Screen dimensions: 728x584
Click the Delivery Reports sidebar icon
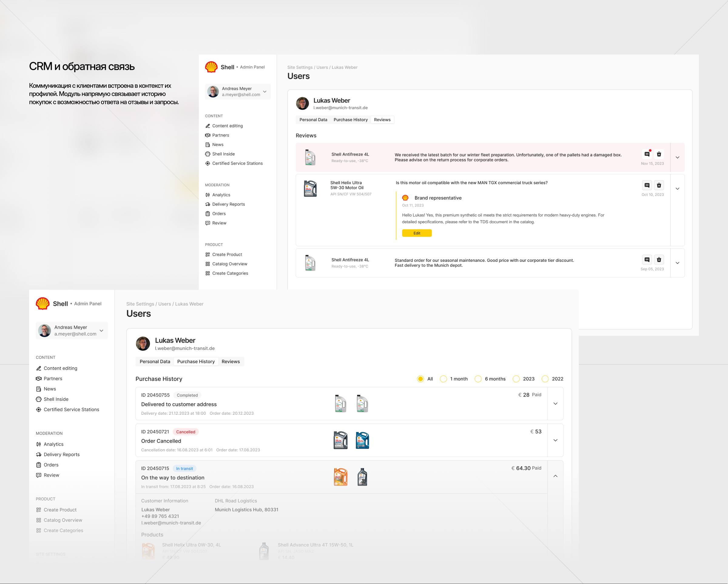(x=208, y=204)
